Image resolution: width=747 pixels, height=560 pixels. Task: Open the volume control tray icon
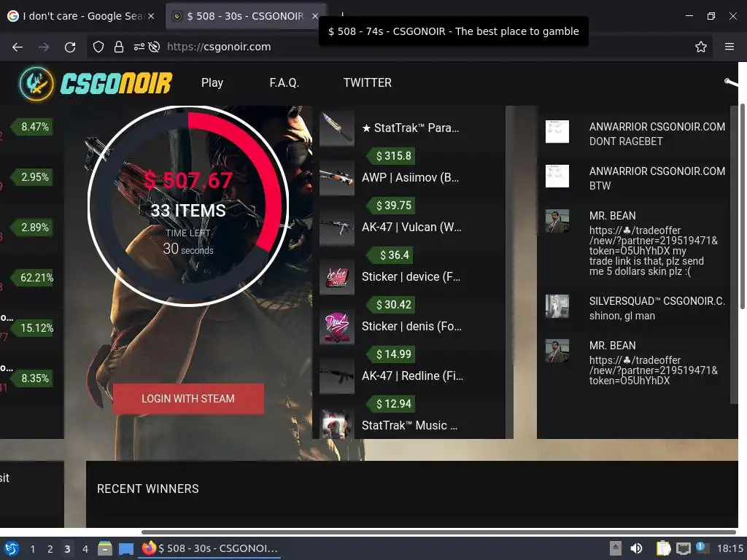636,548
